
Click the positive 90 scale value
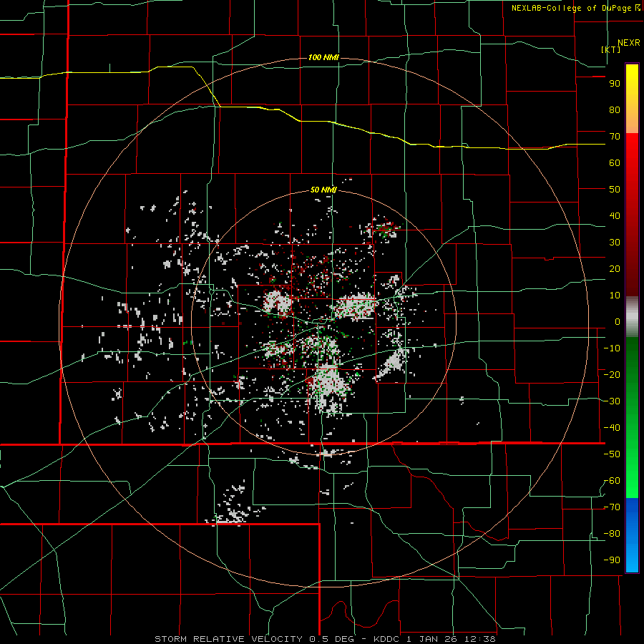point(615,84)
